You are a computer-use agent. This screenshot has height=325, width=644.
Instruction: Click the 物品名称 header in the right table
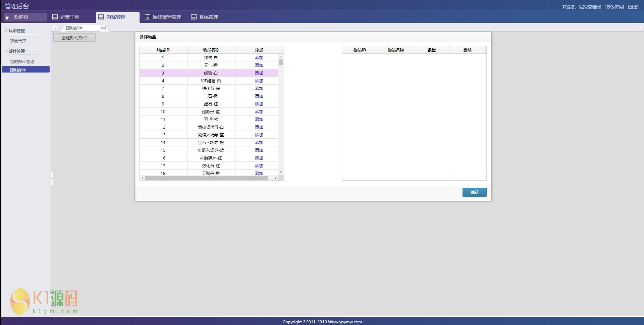click(x=396, y=50)
